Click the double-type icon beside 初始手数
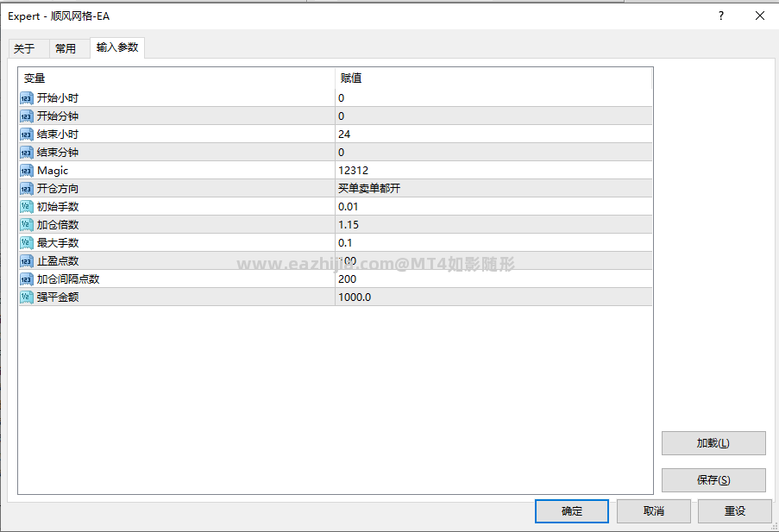Image resolution: width=779 pixels, height=532 pixels. point(27,207)
